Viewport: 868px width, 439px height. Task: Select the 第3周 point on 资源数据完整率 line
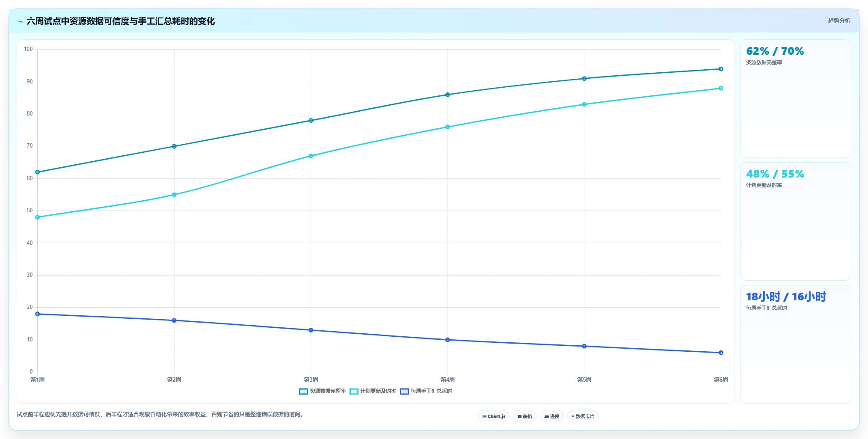coord(311,121)
